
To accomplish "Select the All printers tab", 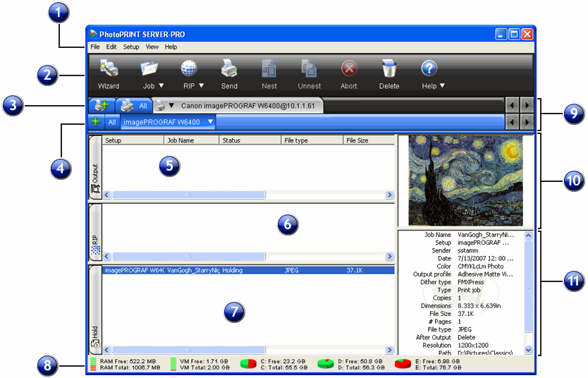I will tap(134, 106).
